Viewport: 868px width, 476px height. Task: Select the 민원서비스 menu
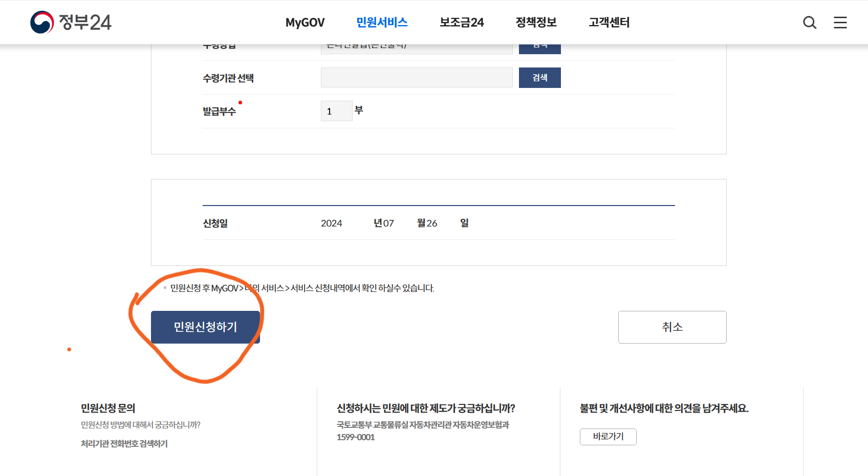[382, 22]
